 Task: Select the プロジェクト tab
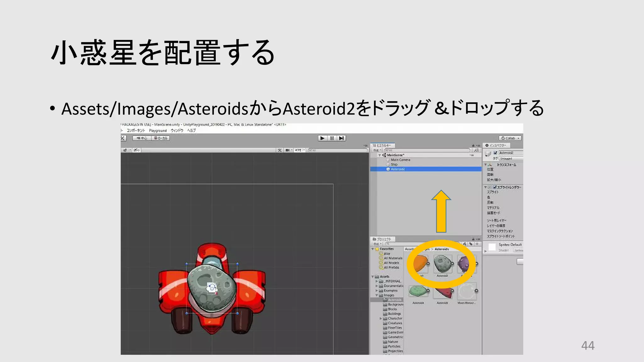tap(382, 239)
